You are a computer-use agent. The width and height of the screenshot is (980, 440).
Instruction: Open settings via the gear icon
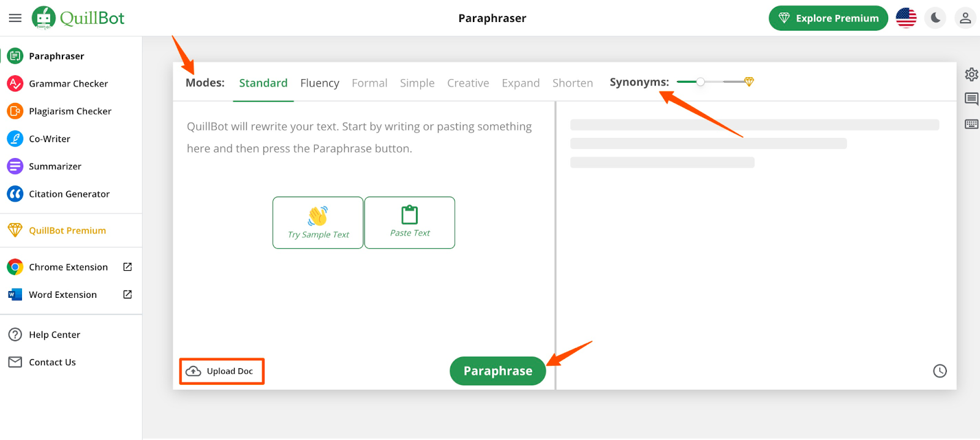pyautogui.click(x=971, y=75)
